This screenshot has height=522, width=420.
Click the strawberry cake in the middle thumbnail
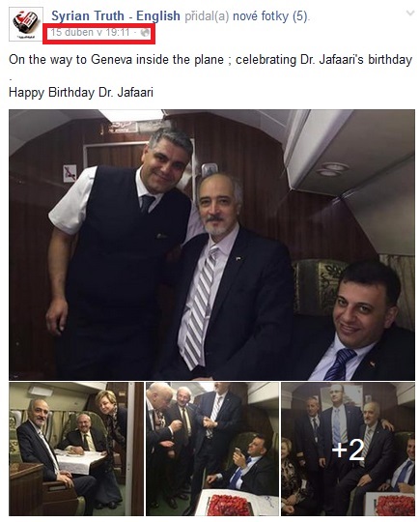[x=230, y=505]
